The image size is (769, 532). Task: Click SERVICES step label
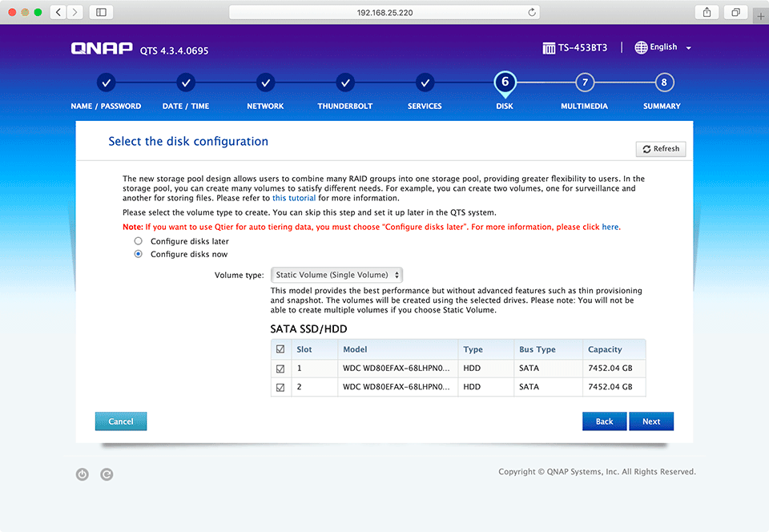click(425, 106)
